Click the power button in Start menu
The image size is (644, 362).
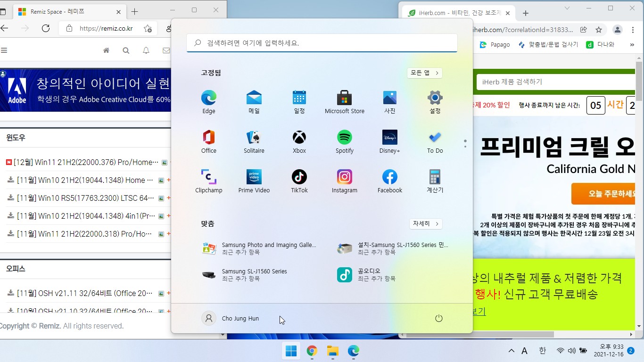tap(439, 319)
